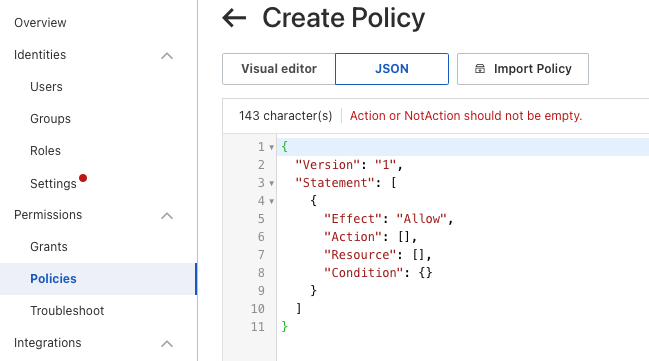Go to Users in the sidebar
The height and width of the screenshot is (361, 649).
point(46,87)
